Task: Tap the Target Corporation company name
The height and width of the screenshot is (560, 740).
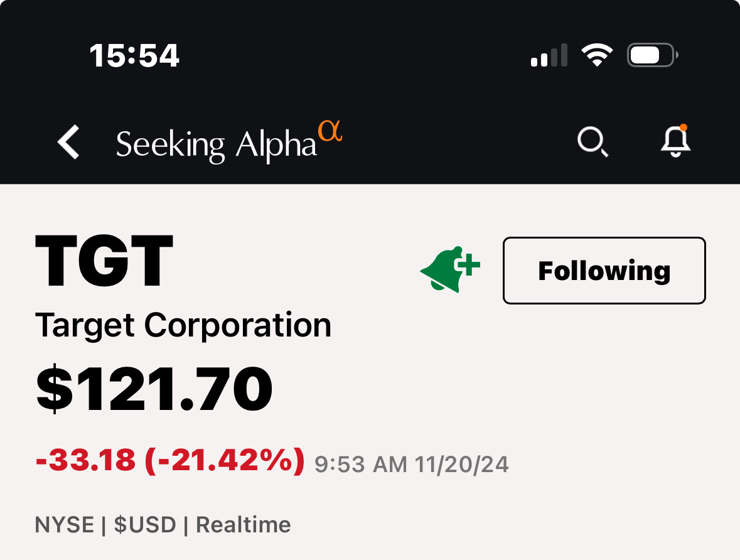Action: click(x=183, y=325)
